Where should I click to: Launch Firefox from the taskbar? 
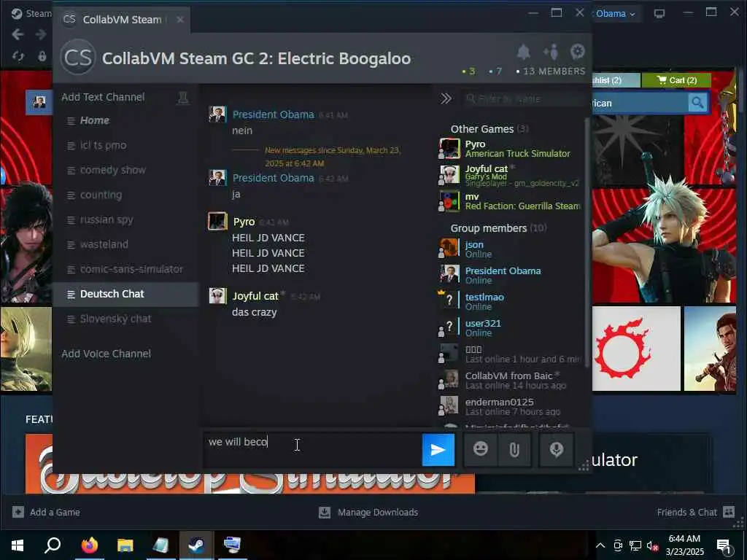89,545
